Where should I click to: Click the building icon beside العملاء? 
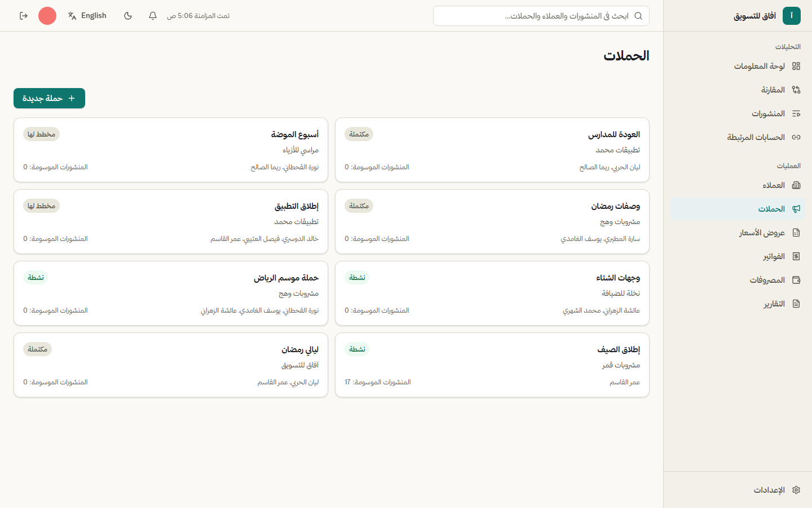pyautogui.click(x=796, y=185)
